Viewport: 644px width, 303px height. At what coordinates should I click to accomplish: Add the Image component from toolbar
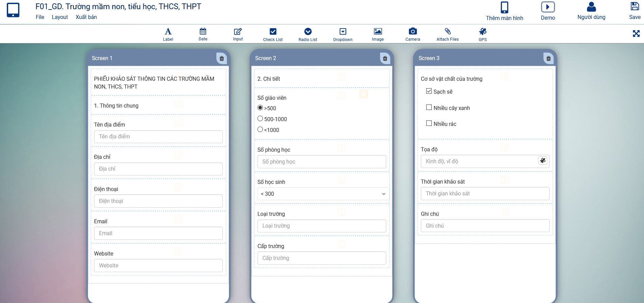[377, 34]
